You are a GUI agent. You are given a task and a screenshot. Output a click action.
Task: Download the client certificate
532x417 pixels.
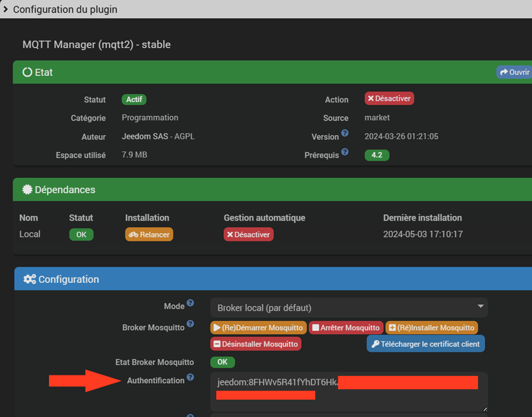(426, 344)
